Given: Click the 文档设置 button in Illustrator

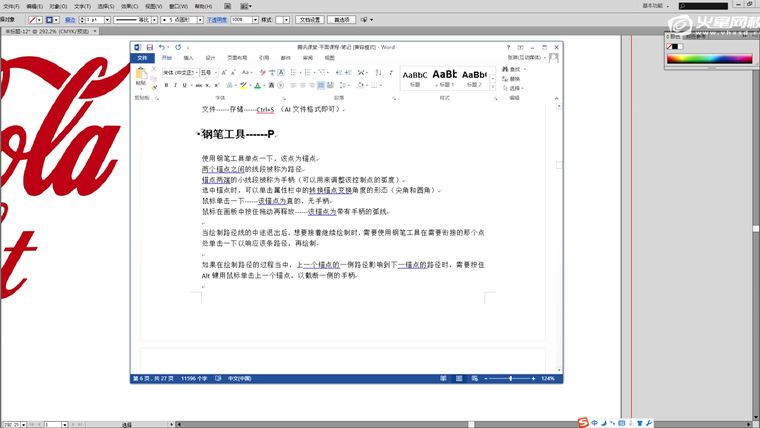Looking at the screenshot, I should [x=310, y=19].
